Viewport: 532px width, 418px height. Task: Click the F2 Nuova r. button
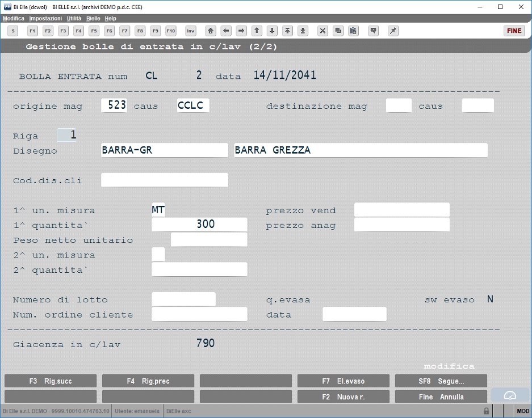coord(344,396)
